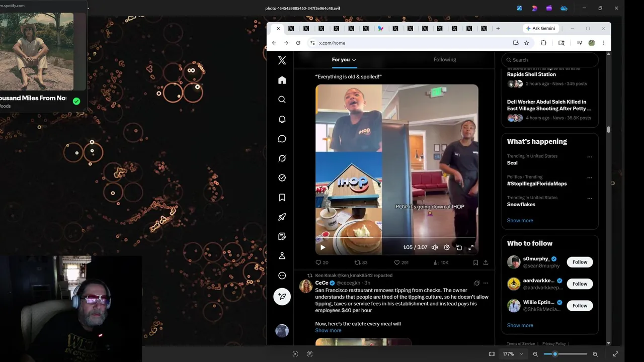Viewport: 644px width, 362px height.
Task: Open Microsoft Designer from Photos title bar
Action: coord(535,8)
